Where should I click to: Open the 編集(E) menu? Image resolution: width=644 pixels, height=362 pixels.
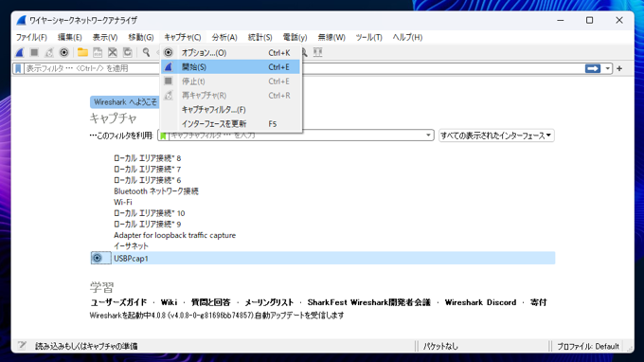tap(69, 37)
